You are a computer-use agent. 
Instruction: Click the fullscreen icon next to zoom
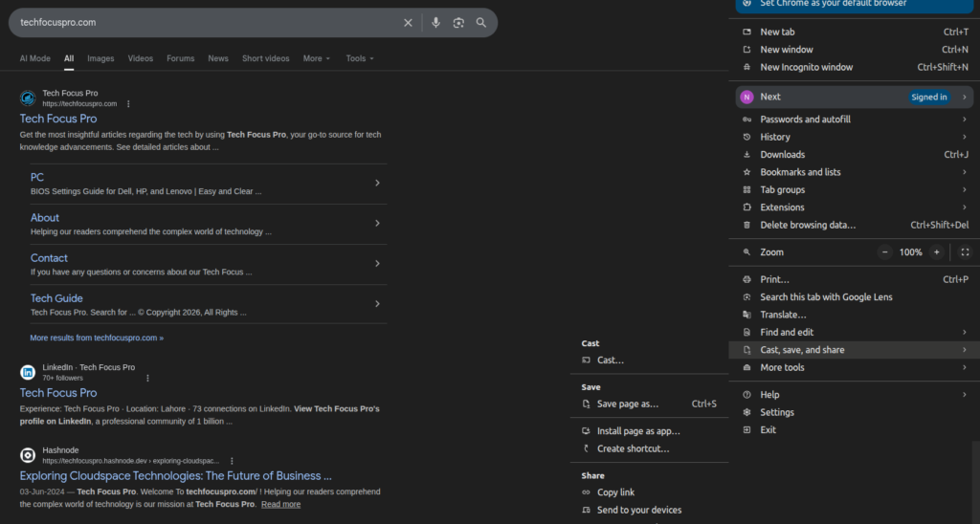tap(965, 252)
